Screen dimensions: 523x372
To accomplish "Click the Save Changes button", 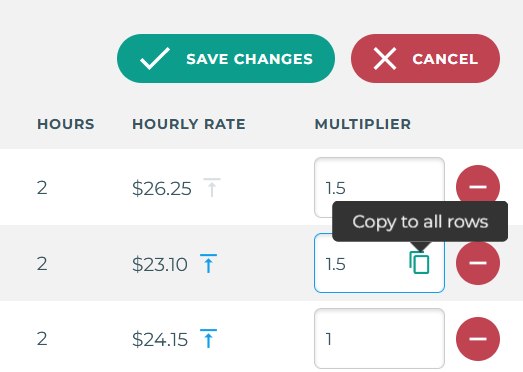I will [226, 58].
